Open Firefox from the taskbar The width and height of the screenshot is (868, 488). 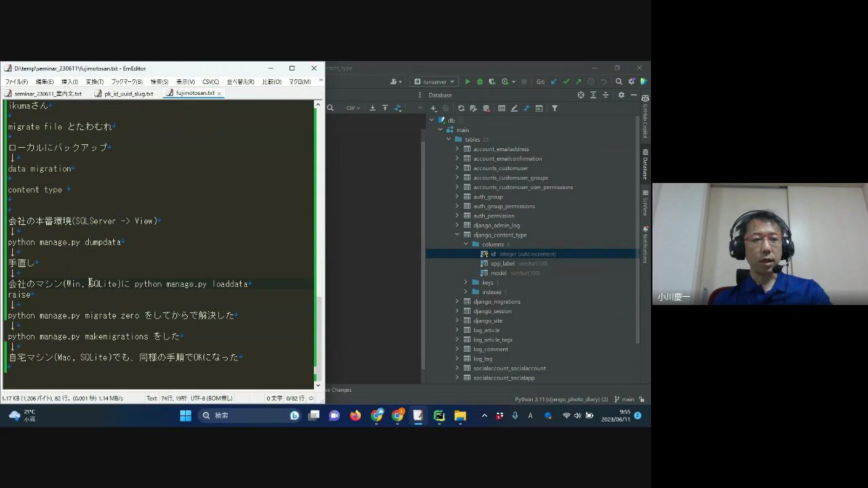pos(355,415)
